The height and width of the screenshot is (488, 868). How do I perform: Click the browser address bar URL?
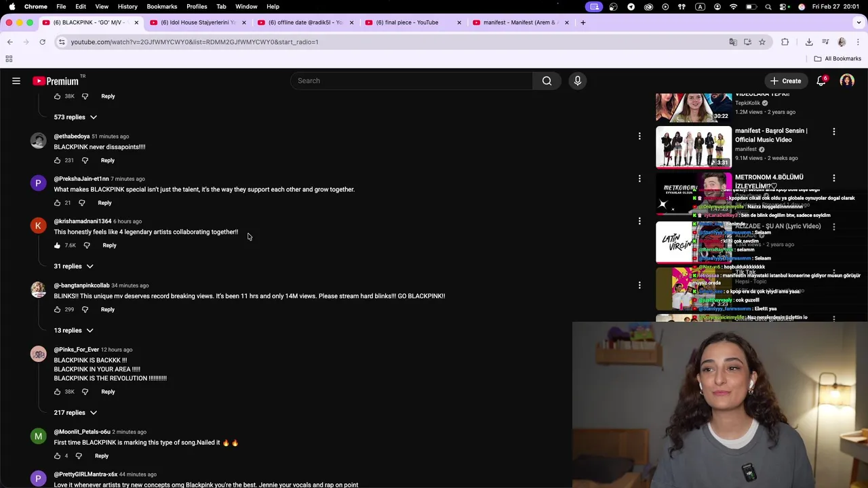[195, 42]
